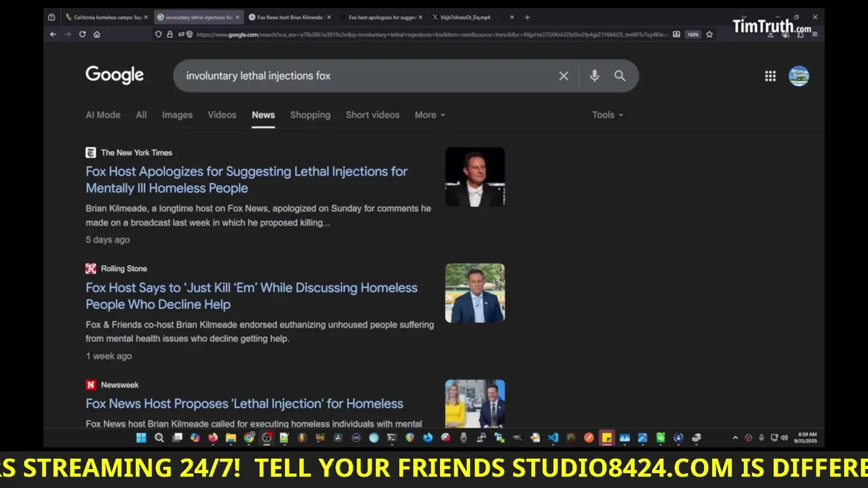The height and width of the screenshot is (488, 868).
Task: Switch to All results tab
Action: [x=141, y=115]
